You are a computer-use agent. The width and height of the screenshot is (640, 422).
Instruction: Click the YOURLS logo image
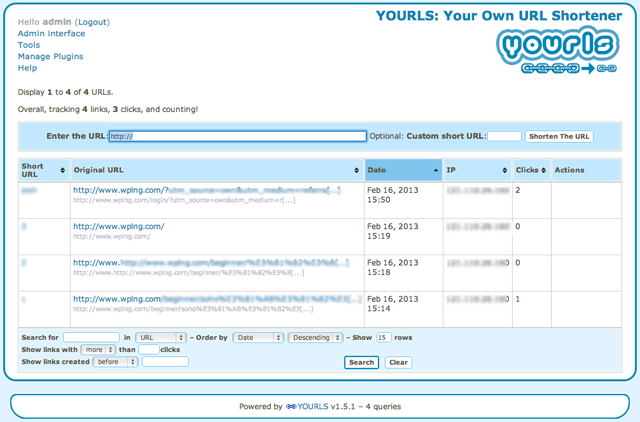[558, 51]
